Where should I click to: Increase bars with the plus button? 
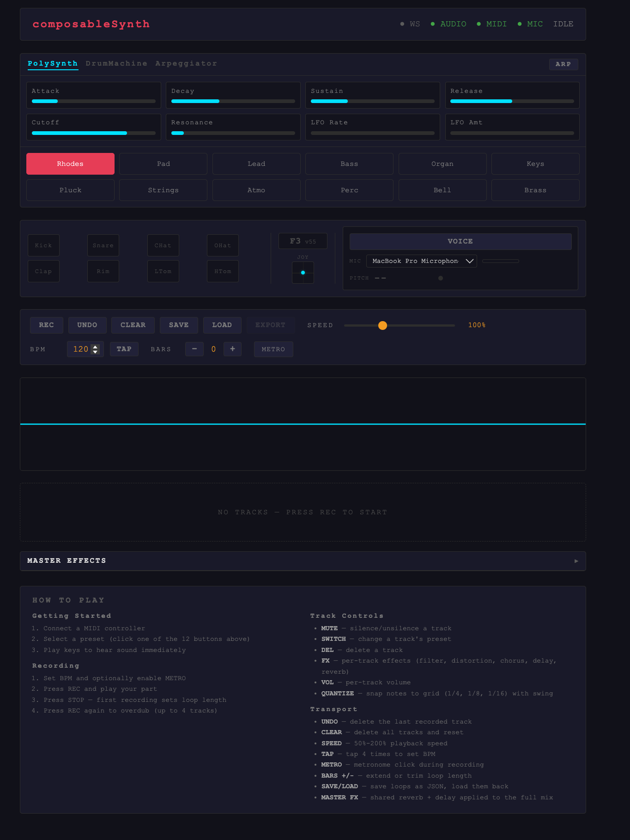tap(232, 349)
